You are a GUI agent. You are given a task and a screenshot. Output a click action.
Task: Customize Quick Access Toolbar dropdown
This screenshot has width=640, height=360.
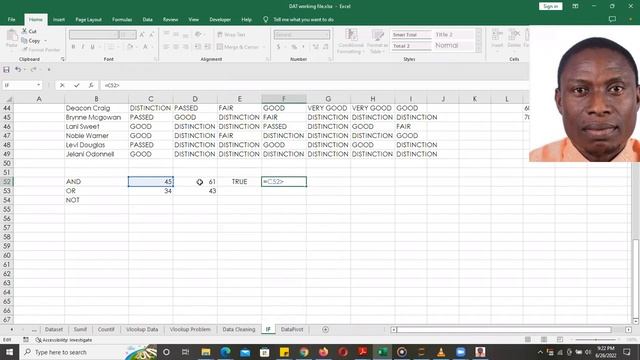pos(49,69)
